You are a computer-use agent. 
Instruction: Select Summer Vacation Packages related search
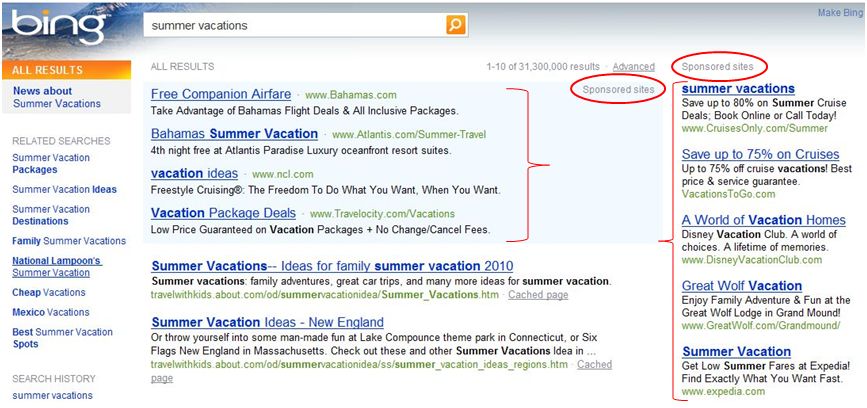click(x=51, y=164)
